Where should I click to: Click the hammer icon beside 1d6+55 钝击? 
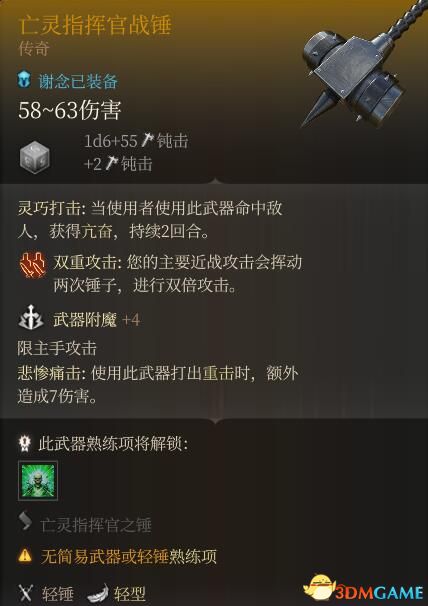147,140
